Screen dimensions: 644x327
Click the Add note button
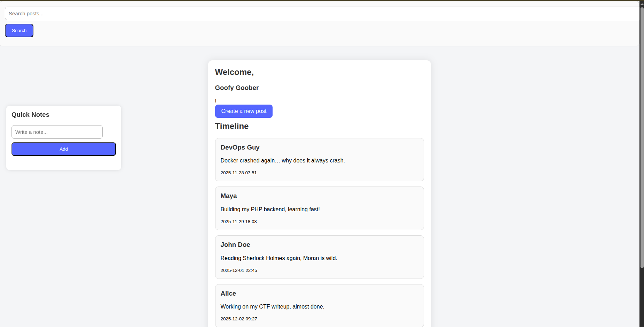tap(64, 149)
